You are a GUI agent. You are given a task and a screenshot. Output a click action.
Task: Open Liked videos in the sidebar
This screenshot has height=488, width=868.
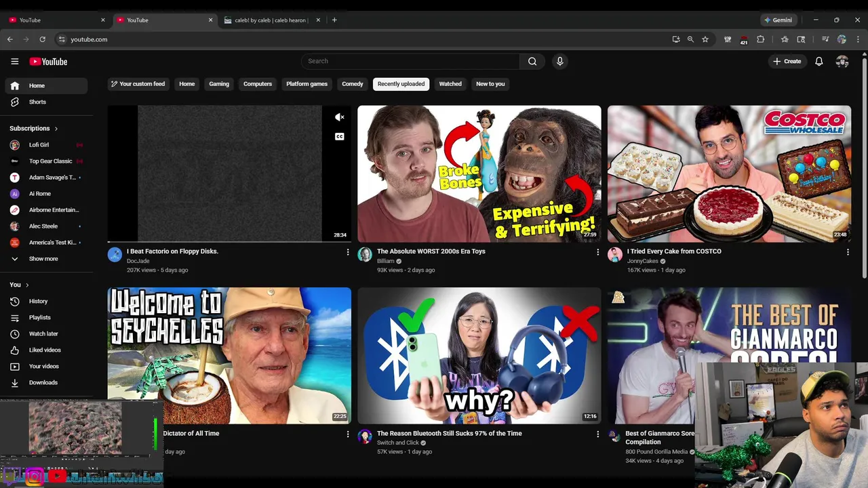point(46,350)
